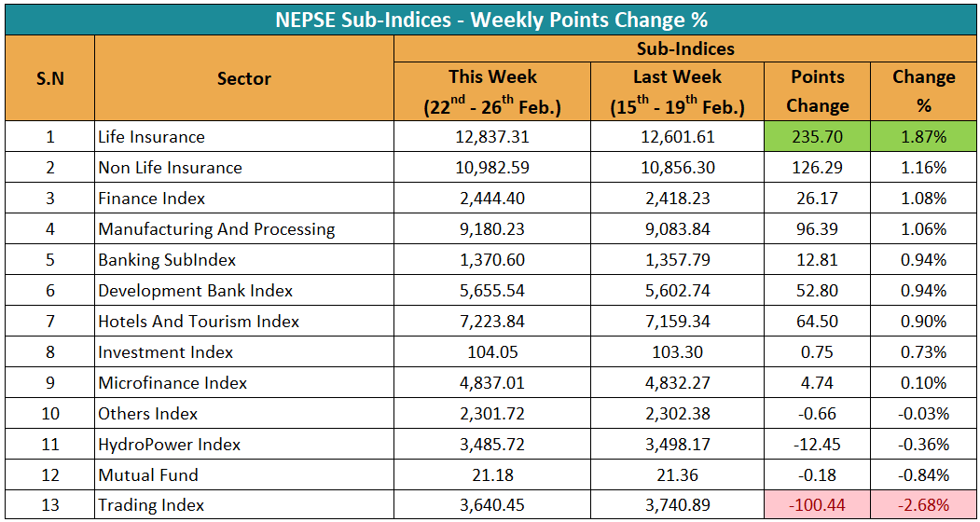Select the Hotels And Tourism Index cell
This screenshot has height=522, width=980.
click(199, 322)
